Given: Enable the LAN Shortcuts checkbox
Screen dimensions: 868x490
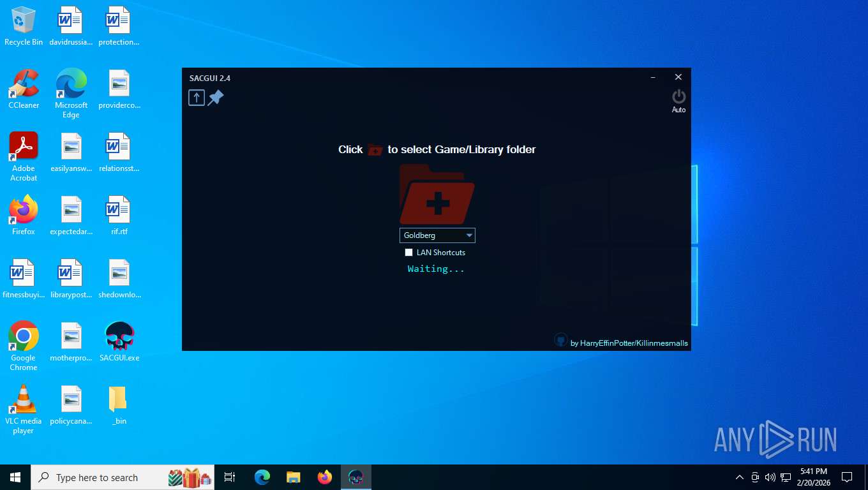Looking at the screenshot, I should point(408,253).
